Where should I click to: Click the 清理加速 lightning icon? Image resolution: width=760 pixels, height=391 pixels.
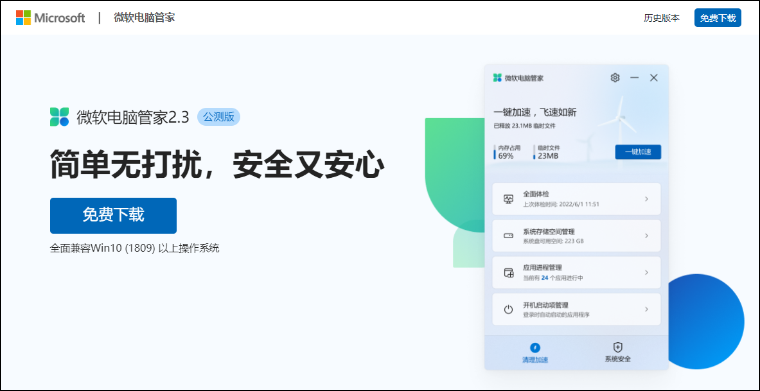pyautogui.click(x=535, y=347)
